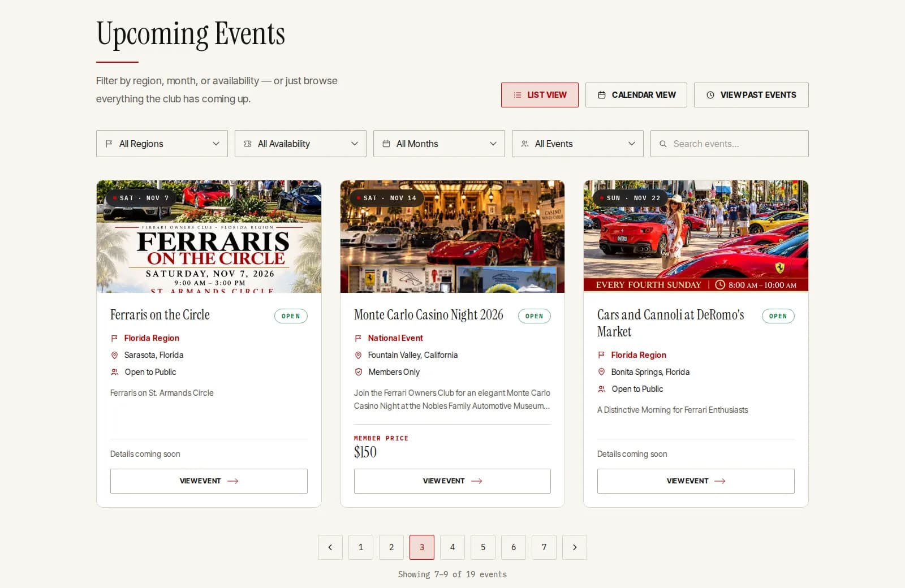Screen dimensions: 905x588
Task: Click the list icon in List View
Action: tap(518, 95)
